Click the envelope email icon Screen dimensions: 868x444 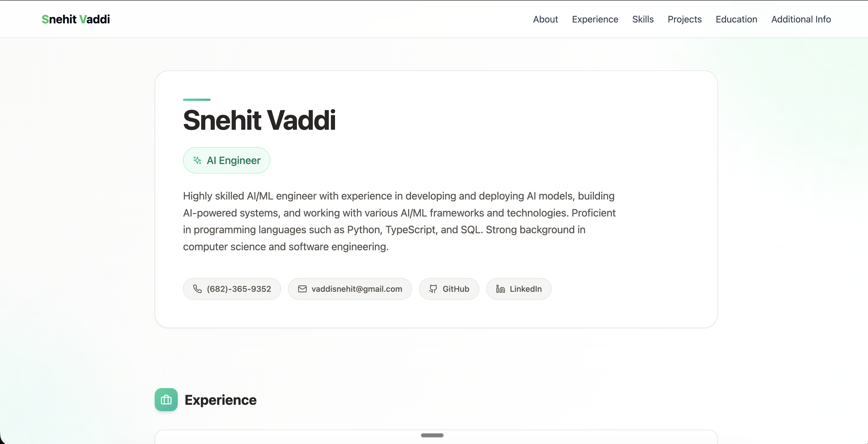[x=302, y=289]
